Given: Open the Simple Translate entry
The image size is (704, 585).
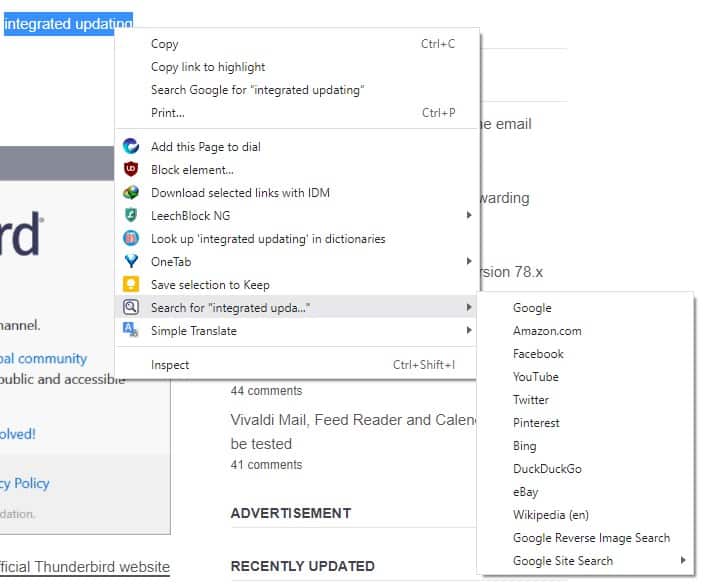Looking at the screenshot, I should click(297, 330).
